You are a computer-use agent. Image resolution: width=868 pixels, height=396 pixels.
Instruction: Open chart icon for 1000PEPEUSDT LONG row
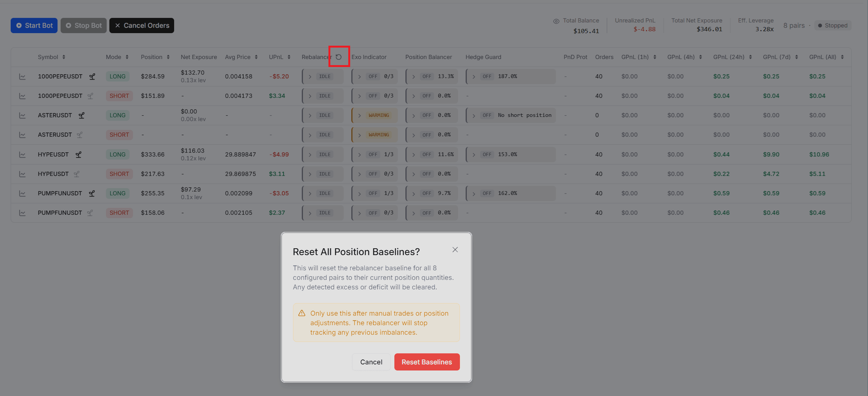pyautogui.click(x=22, y=77)
